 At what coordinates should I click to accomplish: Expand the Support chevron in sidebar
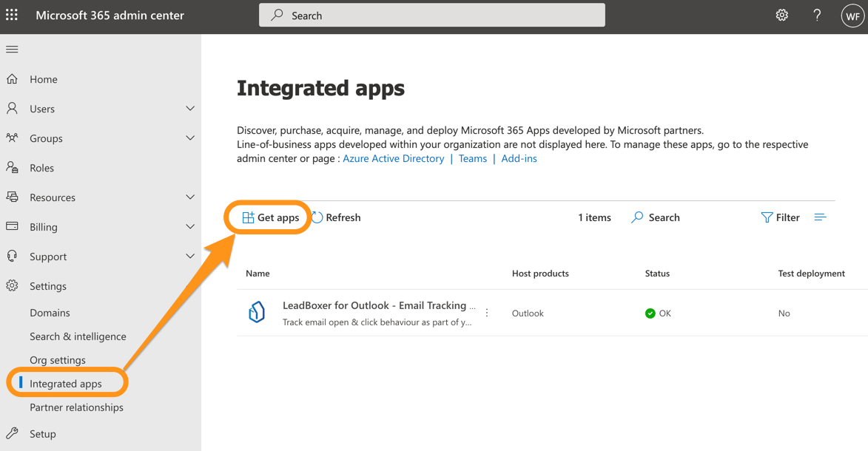(190, 257)
